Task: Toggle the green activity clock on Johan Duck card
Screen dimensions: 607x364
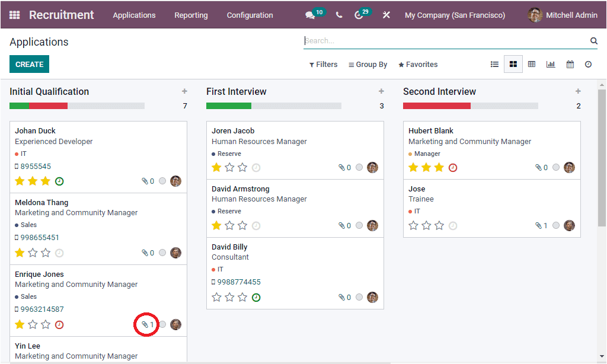Action: tap(59, 181)
